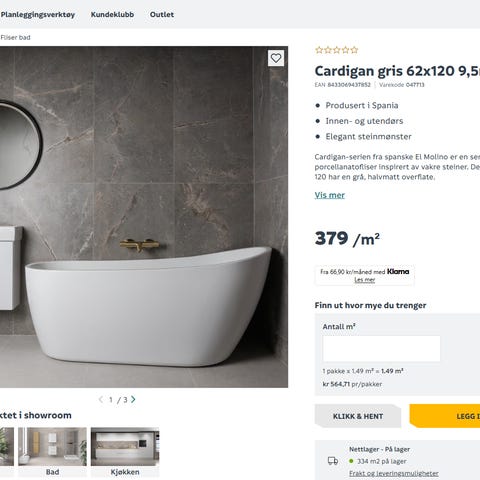The width and height of the screenshot is (480, 480).
Task: Open Frakt og leveringsmuligheter link
Action: point(394,473)
